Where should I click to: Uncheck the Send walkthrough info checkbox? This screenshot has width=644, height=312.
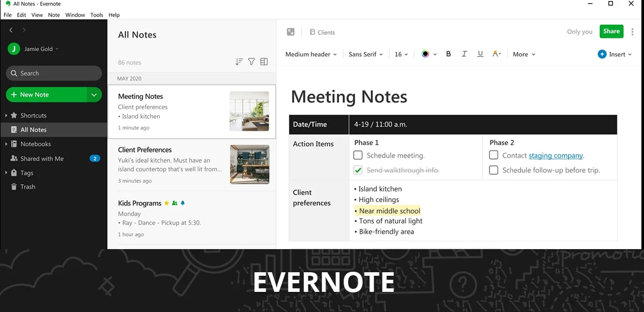(x=358, y=170)
